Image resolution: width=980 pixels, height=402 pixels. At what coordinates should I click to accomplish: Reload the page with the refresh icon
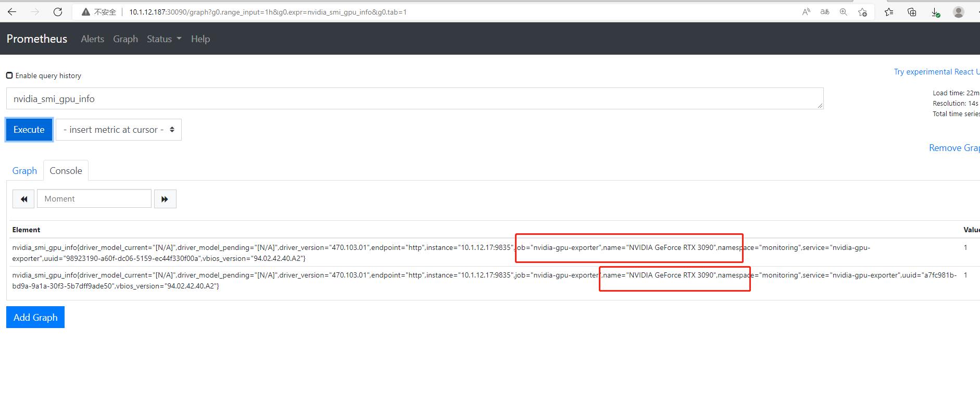coord(58,12)
